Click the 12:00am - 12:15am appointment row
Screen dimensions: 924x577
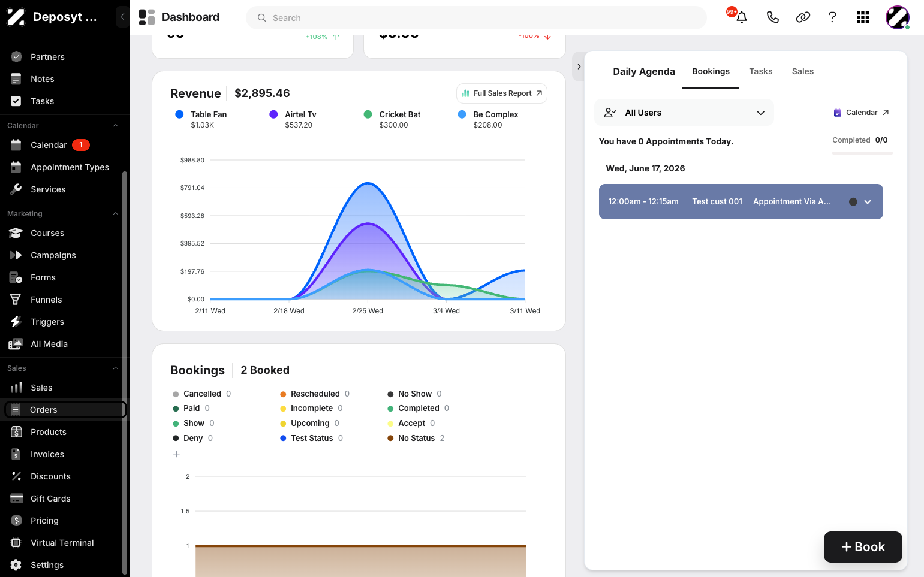[x=741, y=202]
